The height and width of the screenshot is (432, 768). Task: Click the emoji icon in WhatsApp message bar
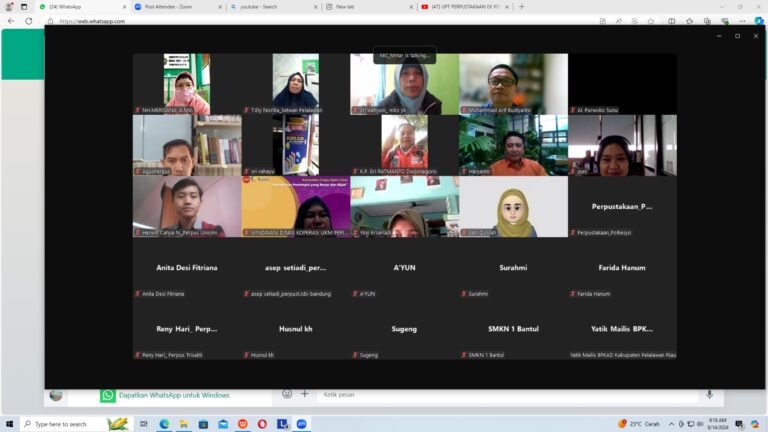pos(288,394)
